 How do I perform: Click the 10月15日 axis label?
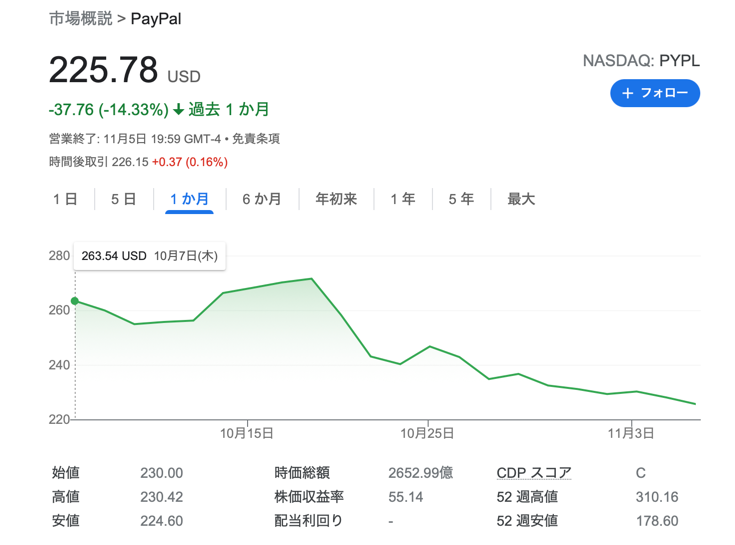pos(247,433)
